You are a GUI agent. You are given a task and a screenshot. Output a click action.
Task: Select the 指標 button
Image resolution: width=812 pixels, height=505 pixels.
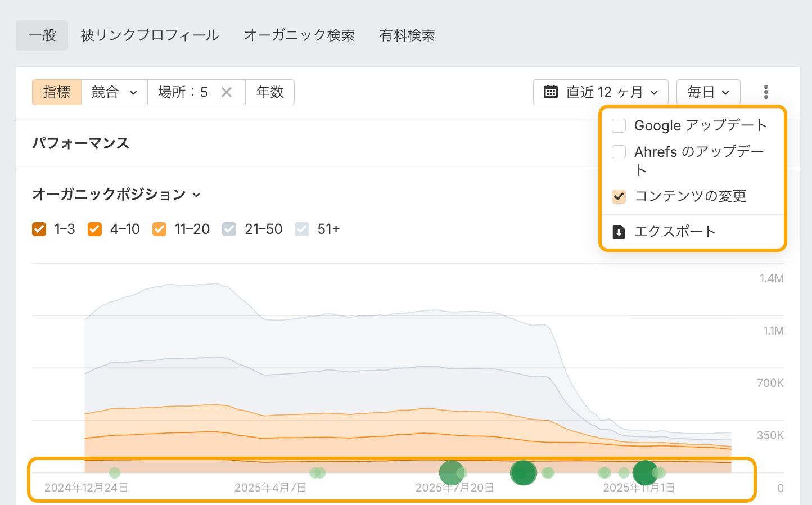coord(57,92)
